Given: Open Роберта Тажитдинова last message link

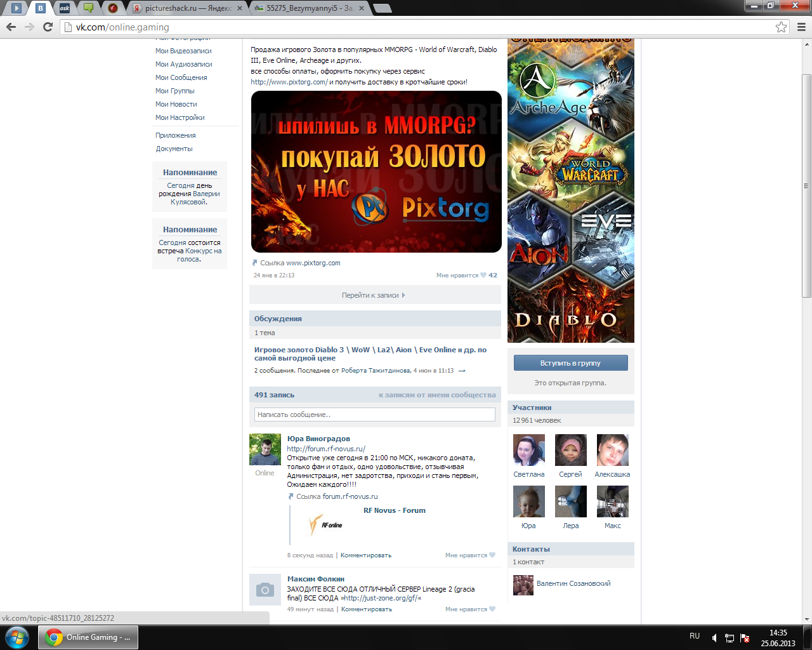Looking at the screenshot, I should [x=376, y=371].
